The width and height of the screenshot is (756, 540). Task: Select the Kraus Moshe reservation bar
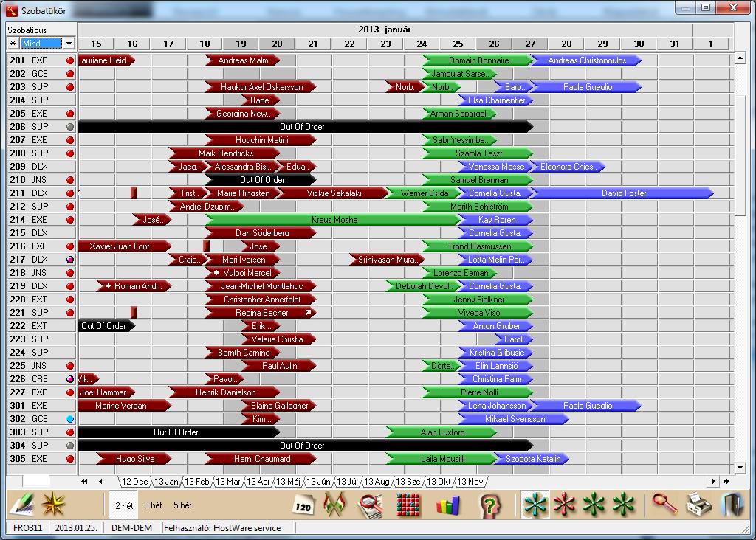pos(334,220)
